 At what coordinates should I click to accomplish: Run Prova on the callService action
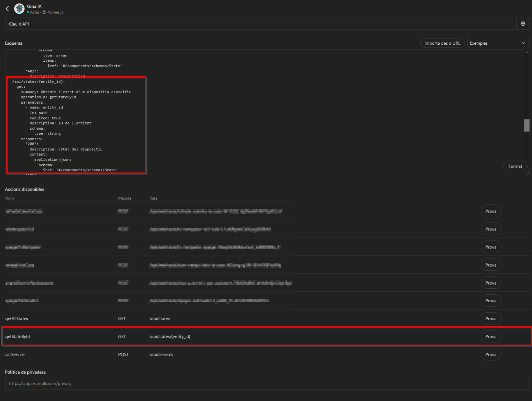491,354
